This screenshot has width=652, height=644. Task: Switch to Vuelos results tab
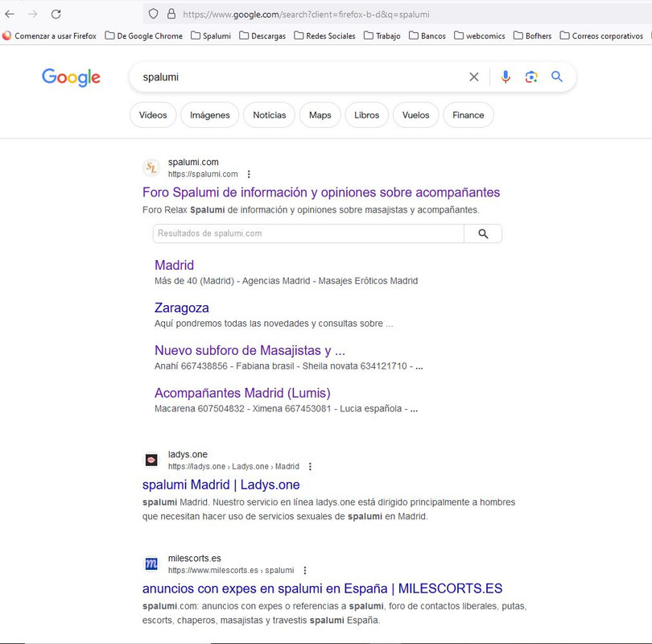pos(416,115)
